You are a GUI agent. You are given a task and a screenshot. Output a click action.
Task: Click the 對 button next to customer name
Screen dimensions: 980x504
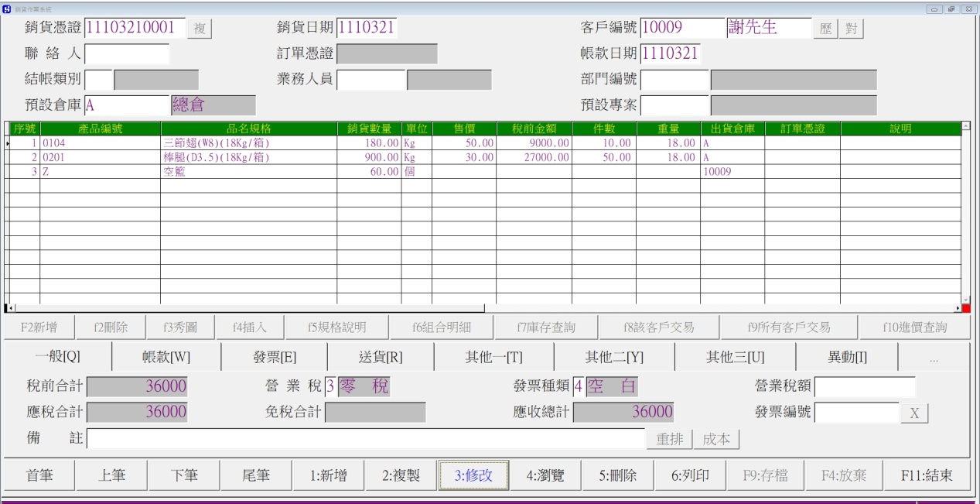pos(851,29)
